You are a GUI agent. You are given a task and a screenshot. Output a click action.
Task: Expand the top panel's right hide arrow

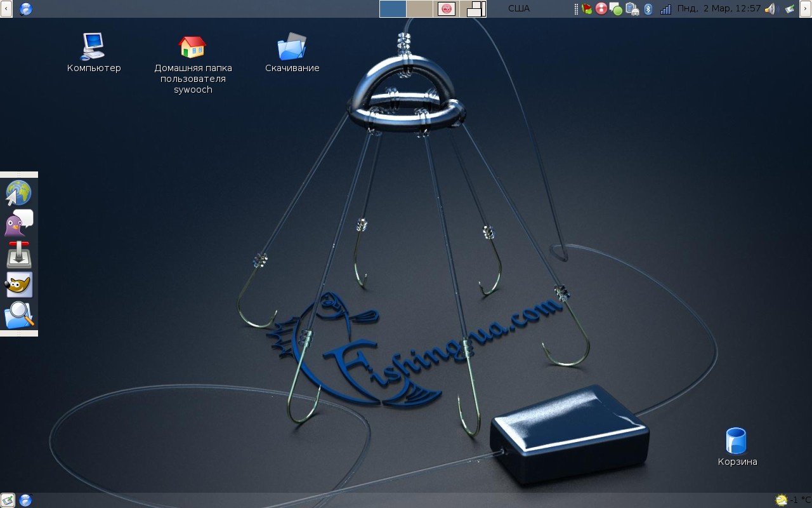pos(806,9)
